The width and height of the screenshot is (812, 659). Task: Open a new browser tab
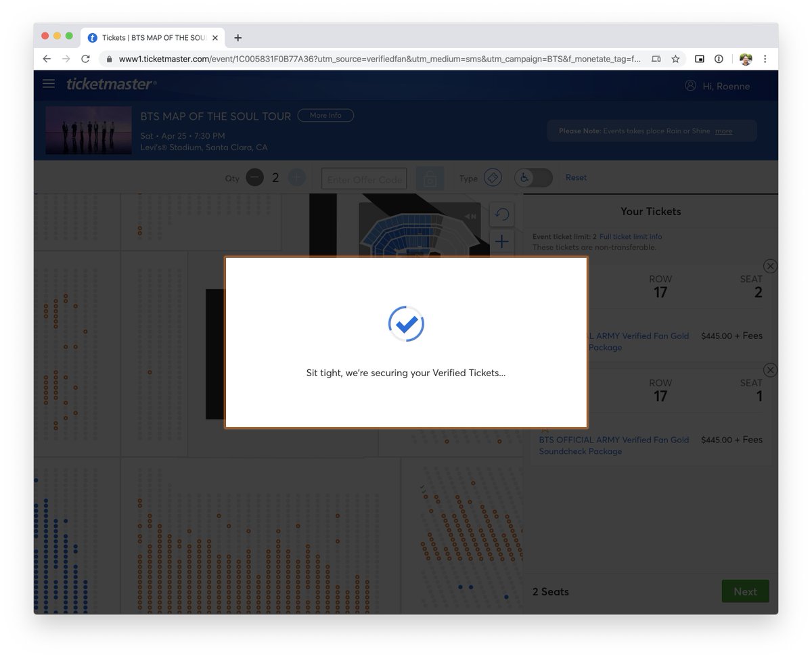click(x=238, y=38)
